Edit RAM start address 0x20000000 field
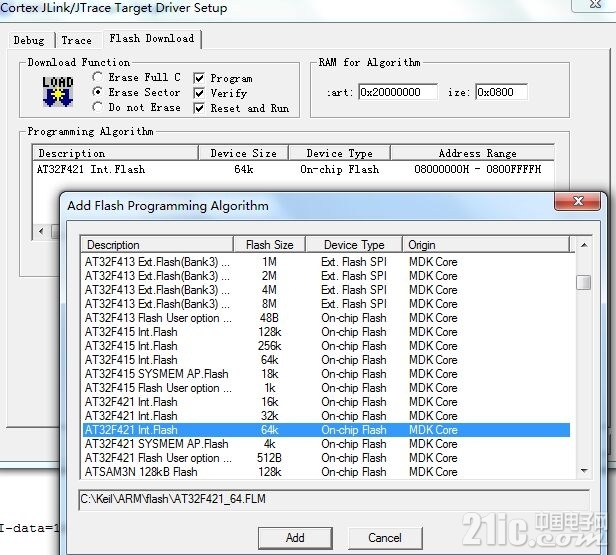The image size is (616, 555). coord(398,92)
